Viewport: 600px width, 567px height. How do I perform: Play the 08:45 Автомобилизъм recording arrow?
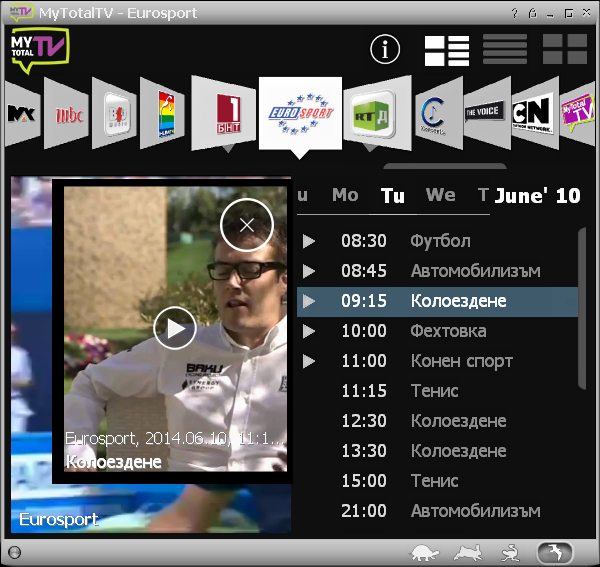309,271
